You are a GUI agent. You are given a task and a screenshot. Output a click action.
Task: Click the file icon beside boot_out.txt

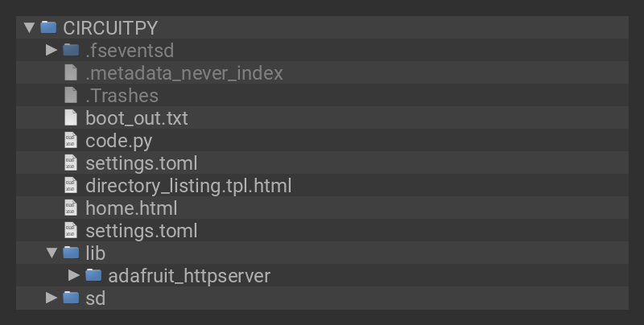[x=71, y=117]
